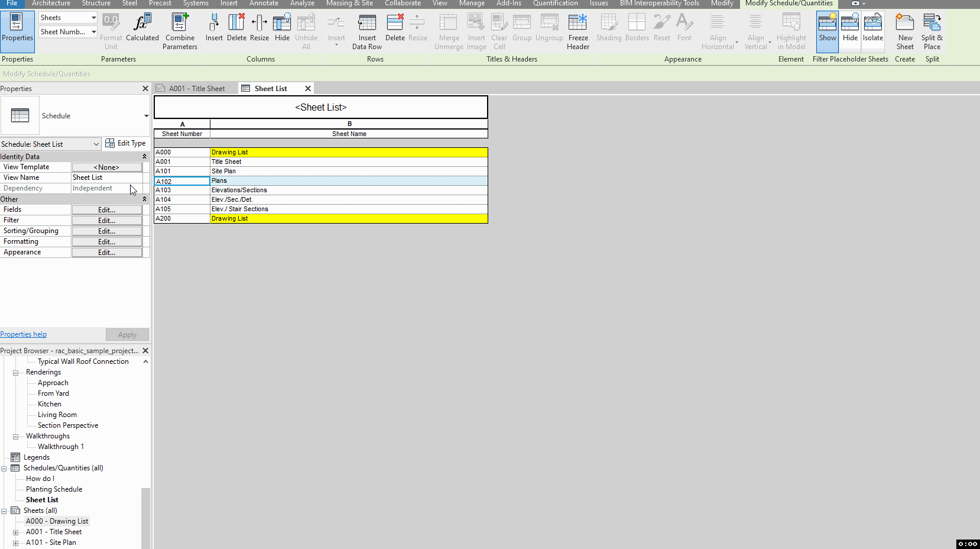Image resolution: width=980 pixels, height=549 pixels.
Task: Collapse the Identity Data section
Action: click(144, 157)
